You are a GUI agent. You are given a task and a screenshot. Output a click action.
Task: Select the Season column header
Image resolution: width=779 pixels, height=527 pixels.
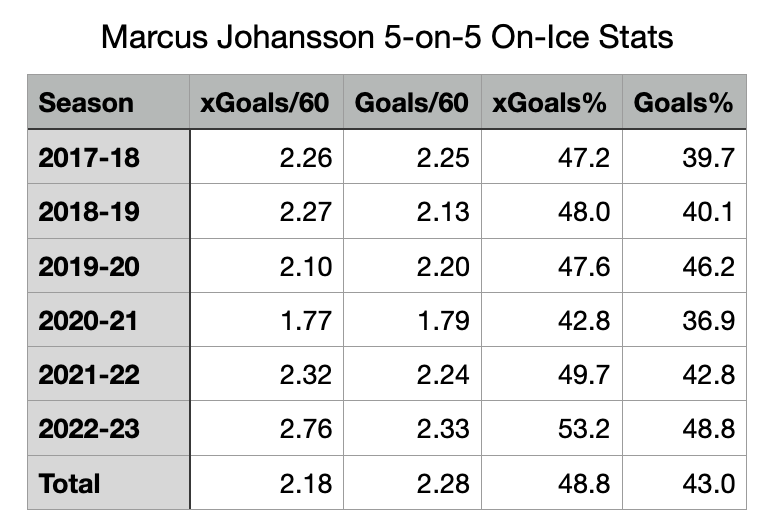coord(86,103)
